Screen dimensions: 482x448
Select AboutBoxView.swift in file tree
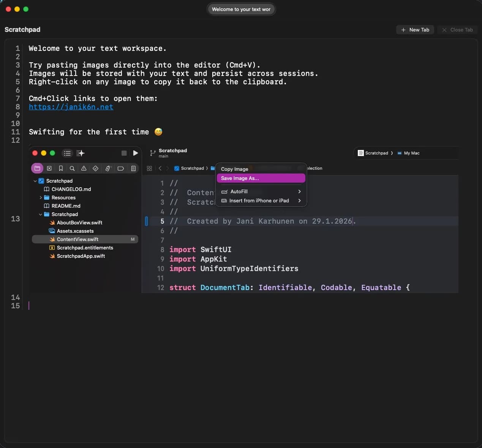79,222
